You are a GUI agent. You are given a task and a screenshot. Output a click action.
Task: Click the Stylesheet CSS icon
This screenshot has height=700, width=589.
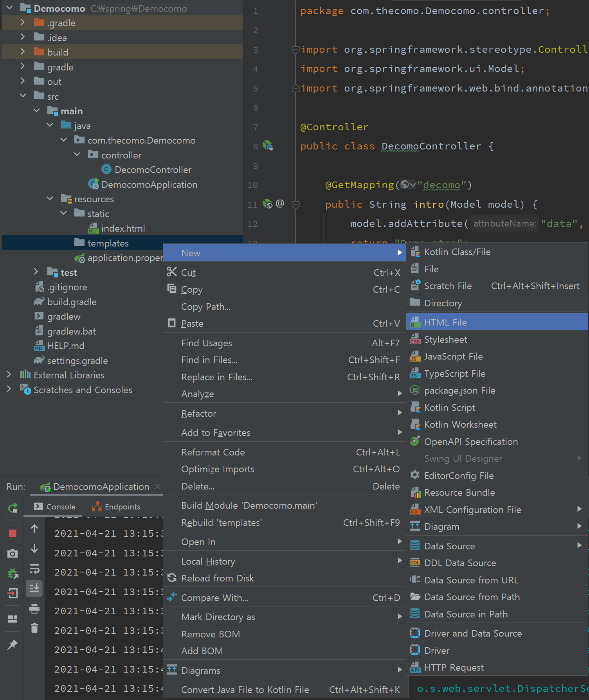point(415,339)
